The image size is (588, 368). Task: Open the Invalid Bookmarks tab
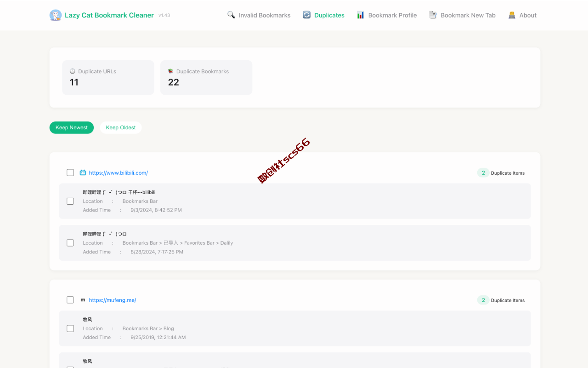pos(259,15)
